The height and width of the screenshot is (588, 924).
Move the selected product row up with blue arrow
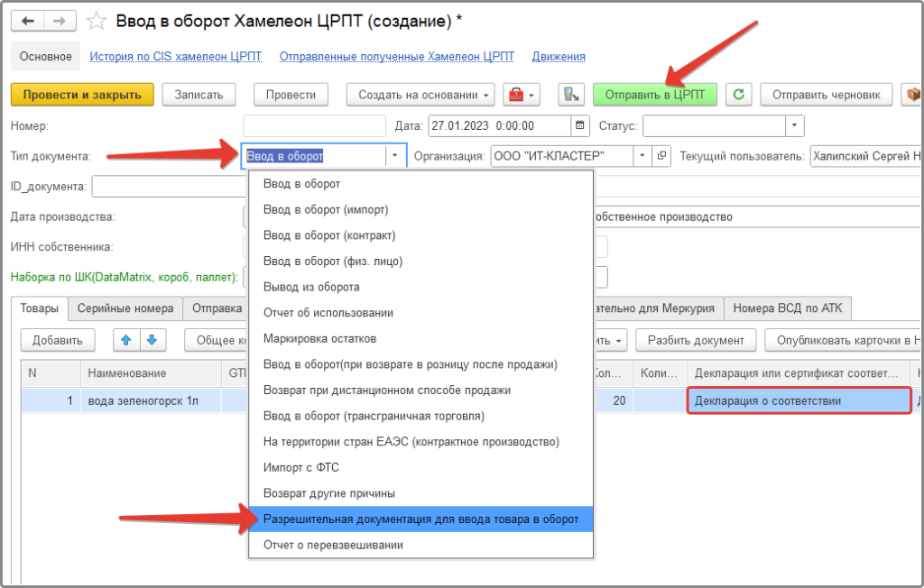click(128, 340)
